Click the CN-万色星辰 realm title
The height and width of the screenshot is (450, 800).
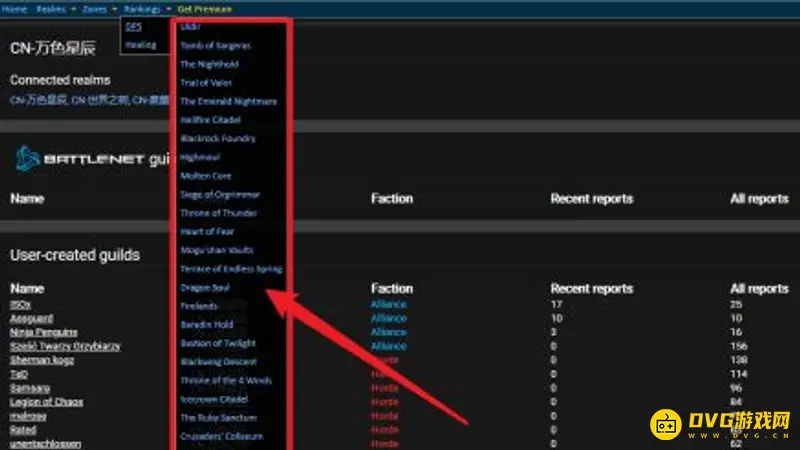tap(53, 48)
